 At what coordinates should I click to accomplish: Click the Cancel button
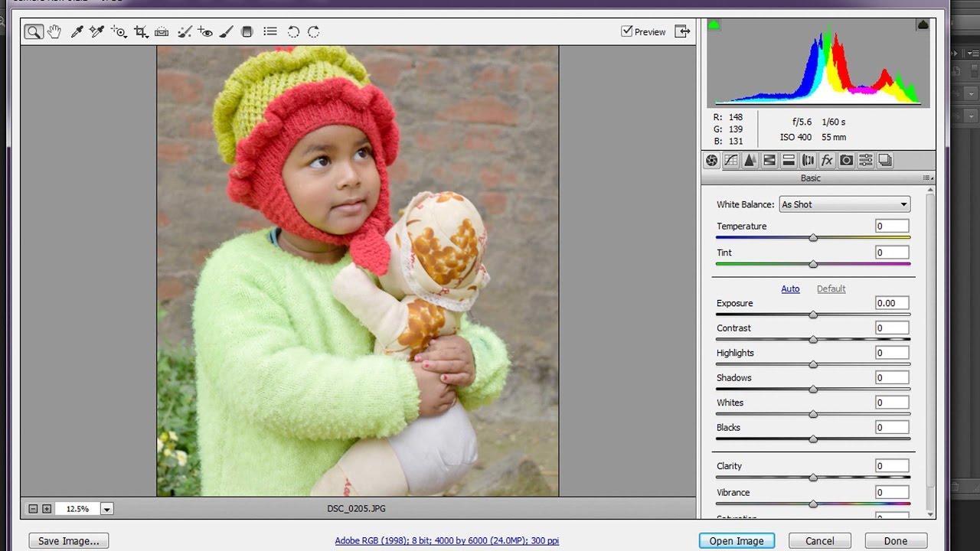tap(819, 541)
